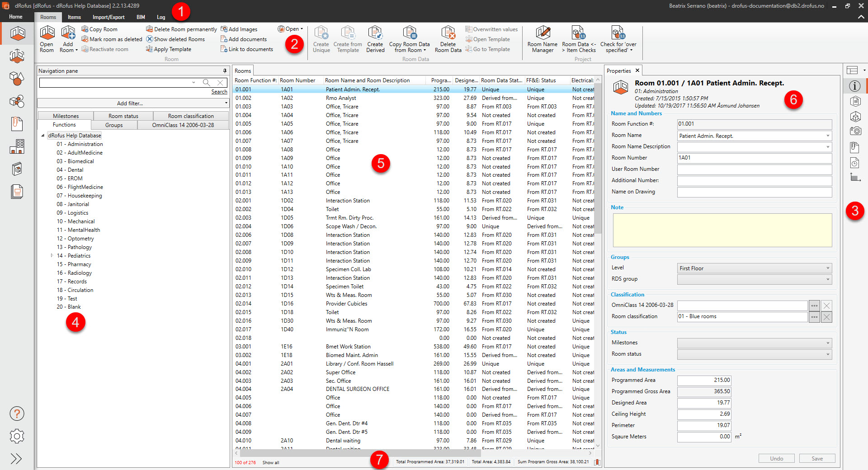Click the search magnifier in Navigation pane

point(206,82)
